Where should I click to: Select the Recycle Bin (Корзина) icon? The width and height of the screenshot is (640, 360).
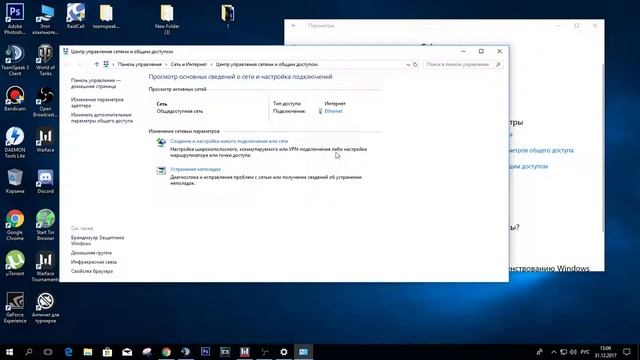point(15,181)
